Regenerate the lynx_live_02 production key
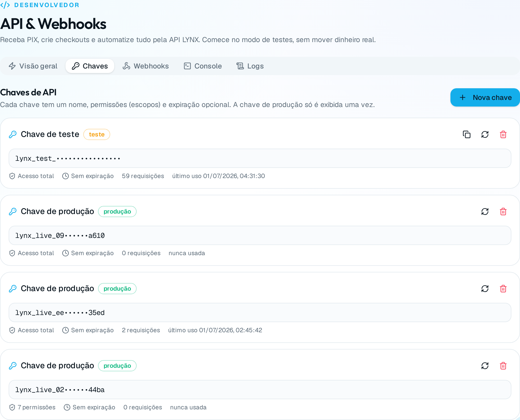This screenshot has height=420, width=520. (x=485, y=366)
